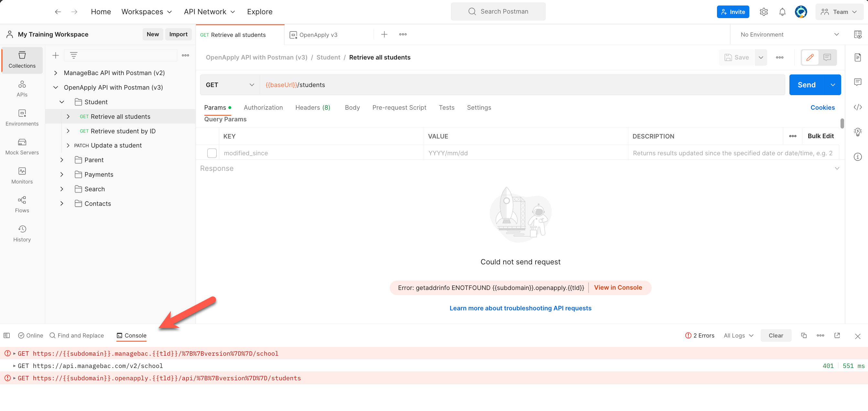Open collections sidebar more options
Screen dimensions: 868x411
point(185,55)
